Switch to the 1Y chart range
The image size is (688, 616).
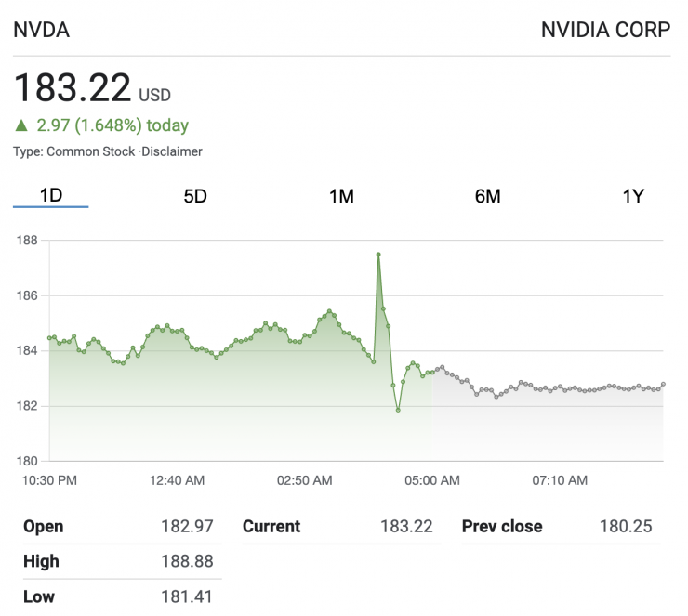coord(633,196)
